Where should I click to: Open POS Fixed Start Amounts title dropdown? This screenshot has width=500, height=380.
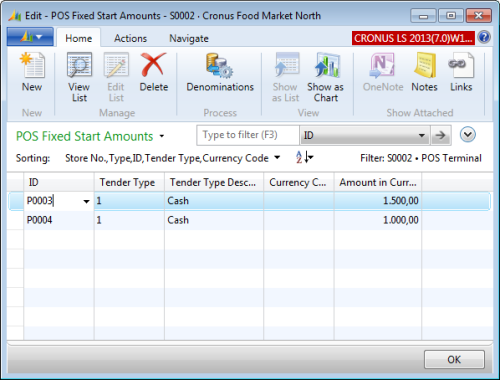click(x=162, y=136)
